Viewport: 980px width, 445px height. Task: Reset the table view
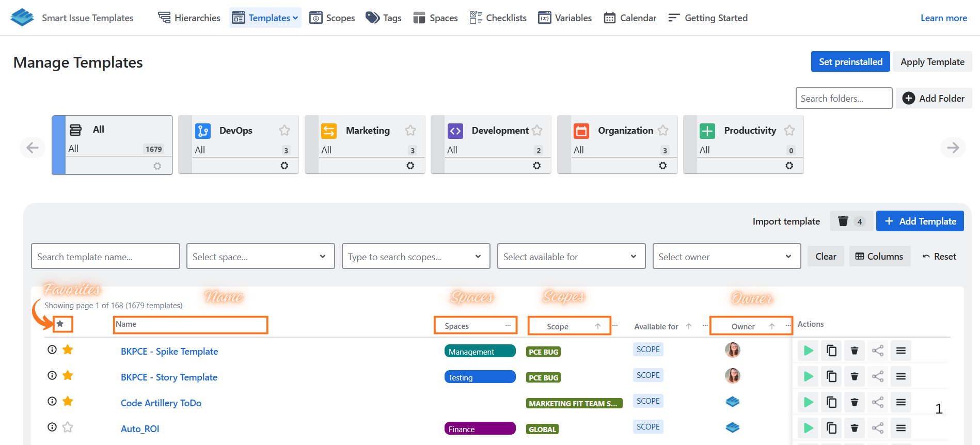(940, 256)
